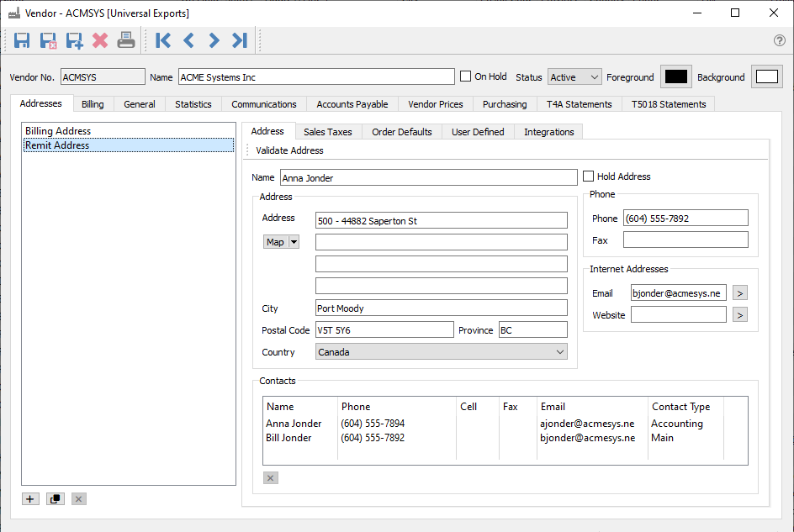The height and width of the screenshot is (532, 794).
Task: Click the arrow button beside Email field
Action: (740, 293)
